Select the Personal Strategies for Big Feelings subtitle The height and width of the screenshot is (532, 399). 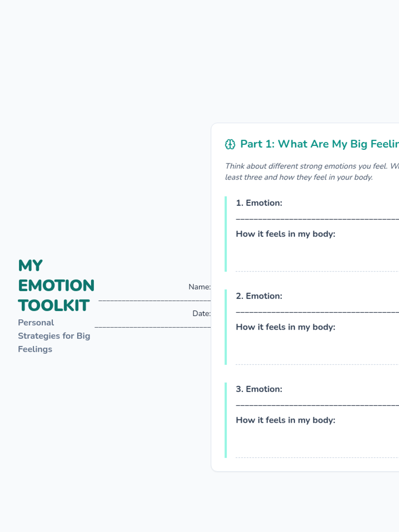pos(54,336)
